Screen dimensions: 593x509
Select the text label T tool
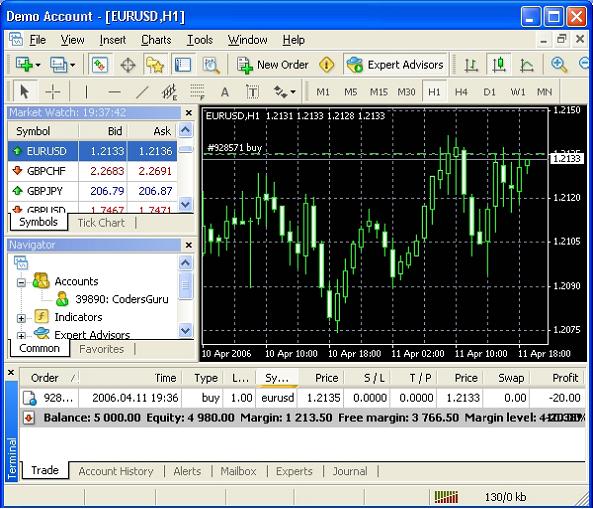coord(253,92)
